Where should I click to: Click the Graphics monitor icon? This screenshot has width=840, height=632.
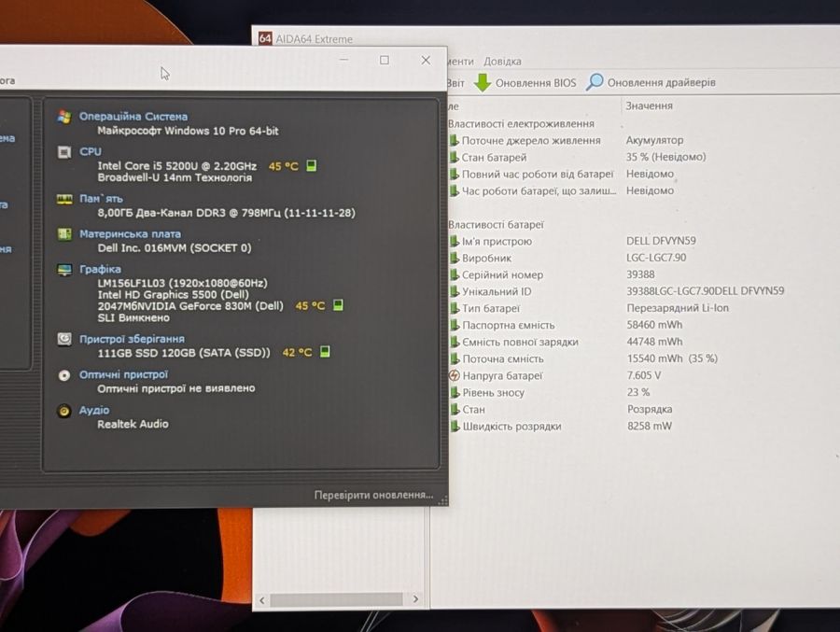(x=64, y=270)
